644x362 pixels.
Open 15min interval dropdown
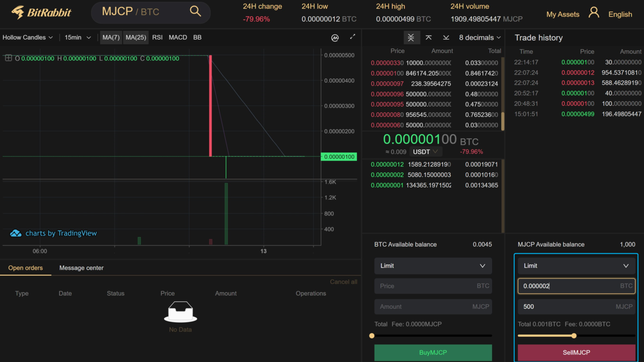(78, 38)
